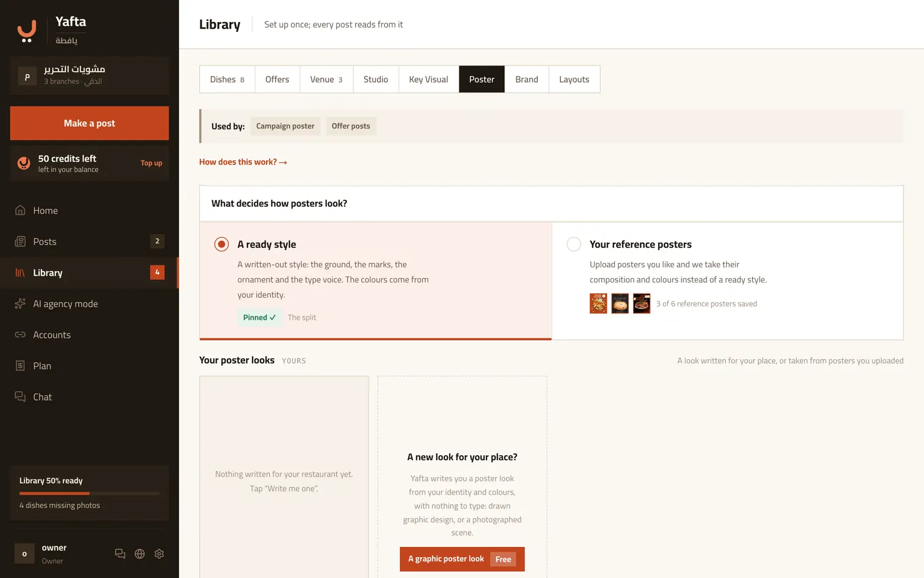Click the Posts count badge '2'

157,241
